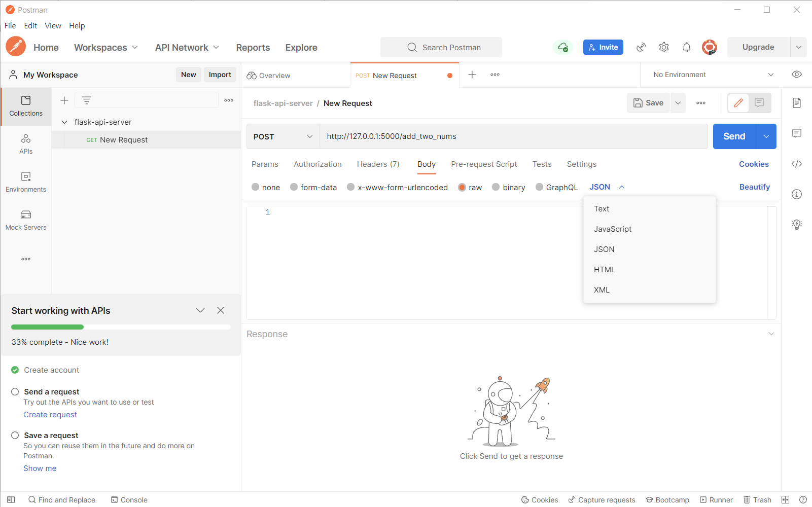Click the Import button
Screen dimensions: 812x507
[220, 75]
